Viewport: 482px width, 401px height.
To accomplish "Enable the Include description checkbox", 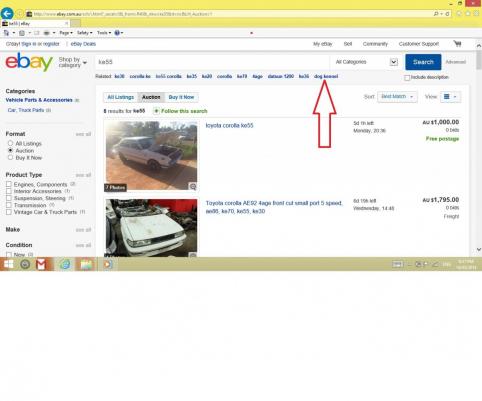I will 407,77.
